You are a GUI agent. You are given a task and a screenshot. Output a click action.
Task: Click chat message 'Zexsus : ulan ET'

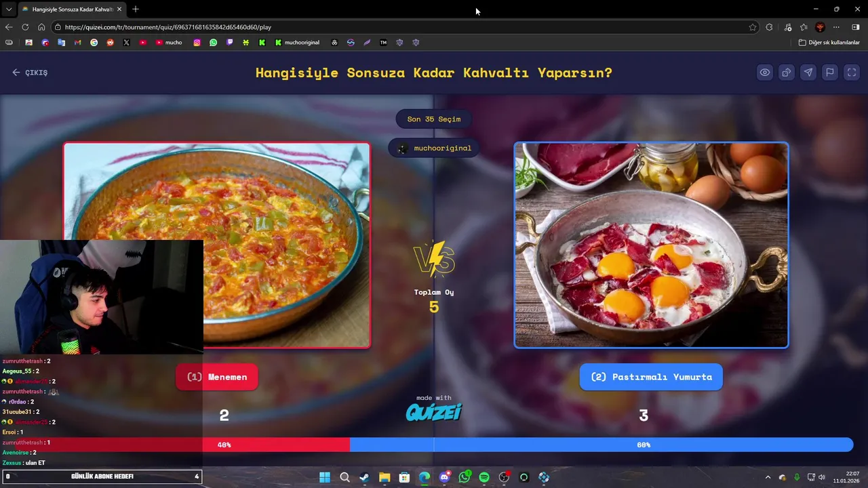point(24,463)
